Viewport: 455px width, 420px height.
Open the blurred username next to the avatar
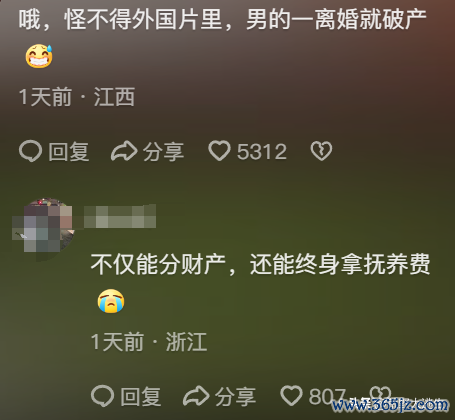pos(120,217)
